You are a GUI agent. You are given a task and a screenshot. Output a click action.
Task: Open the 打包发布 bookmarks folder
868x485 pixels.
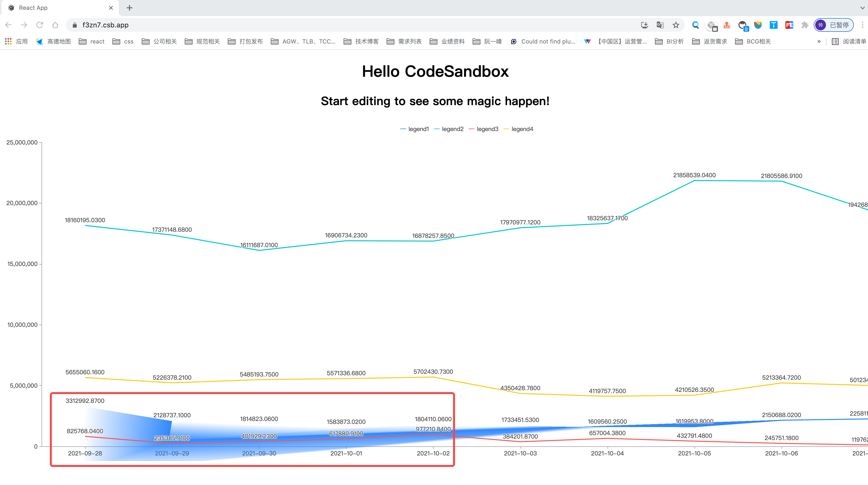coord(245,42)
